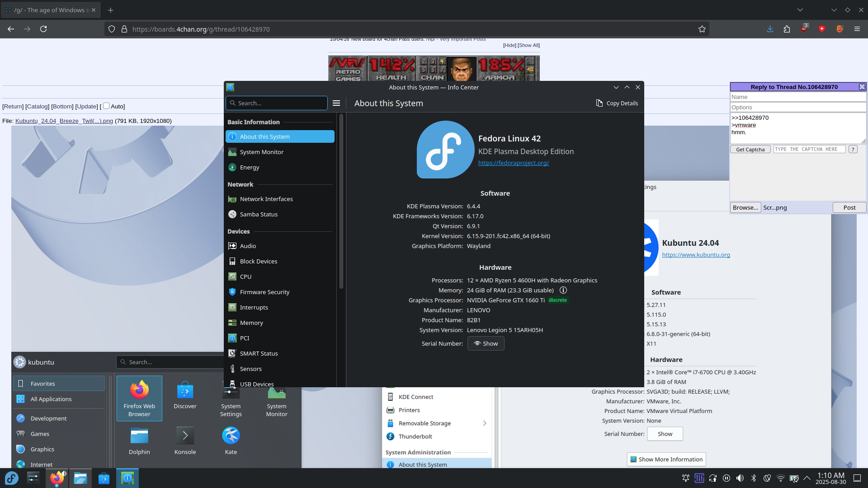868x488 pixels.
Task: Focus the reply Name field
Action: [x=798, y=97]
